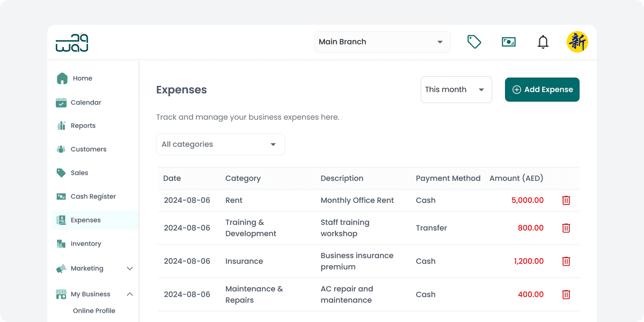Select the Cash Register icon
The height and width of the screenshot is (322, 644).
pos(61,196)
